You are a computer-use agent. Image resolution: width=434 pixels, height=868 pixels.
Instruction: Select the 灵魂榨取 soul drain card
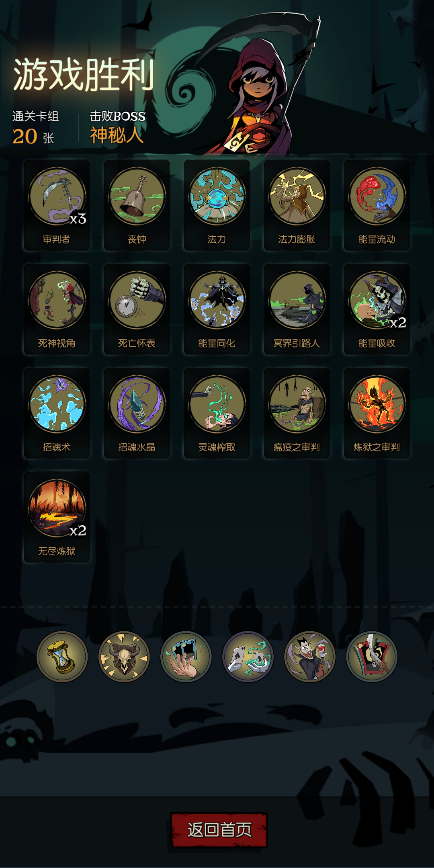(217, 413)
